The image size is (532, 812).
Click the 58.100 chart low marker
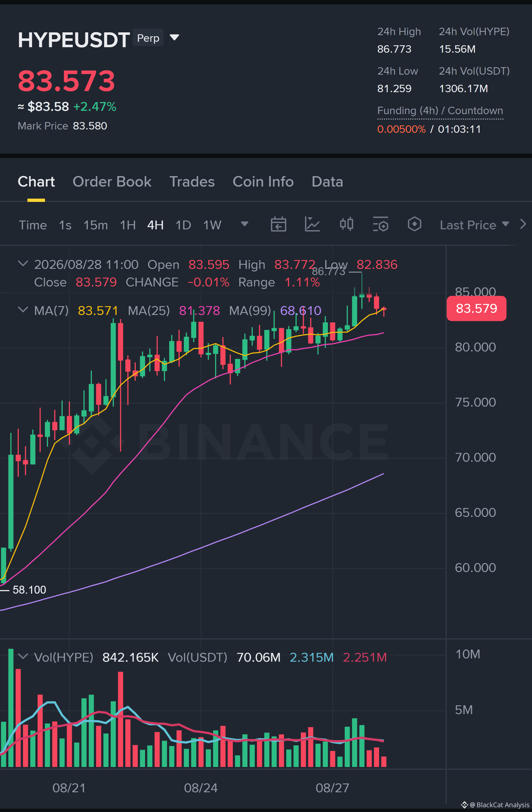pyautogui.click(x=29, y=590)
